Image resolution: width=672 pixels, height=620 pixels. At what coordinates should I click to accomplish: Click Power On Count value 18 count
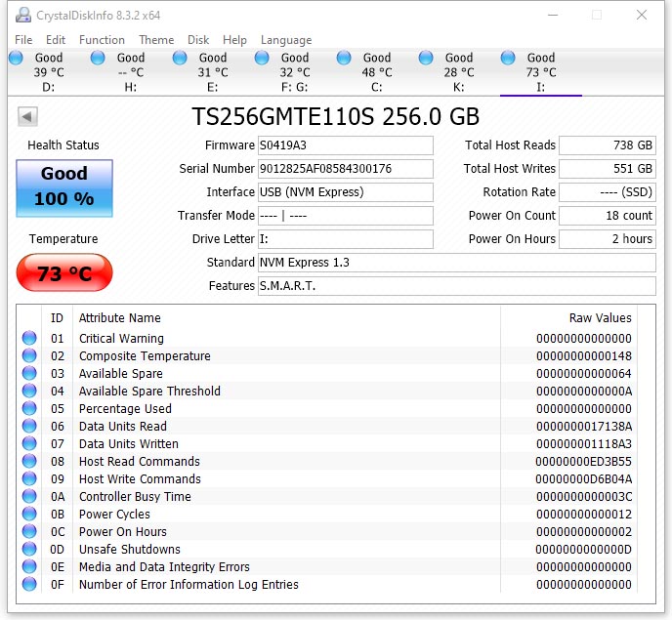point(608,216)
